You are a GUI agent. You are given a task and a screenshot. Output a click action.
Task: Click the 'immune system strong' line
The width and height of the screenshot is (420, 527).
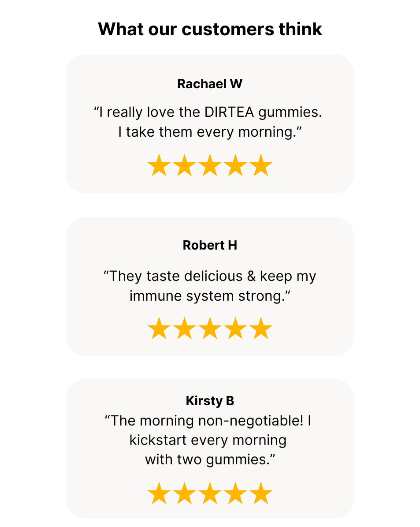210,296
